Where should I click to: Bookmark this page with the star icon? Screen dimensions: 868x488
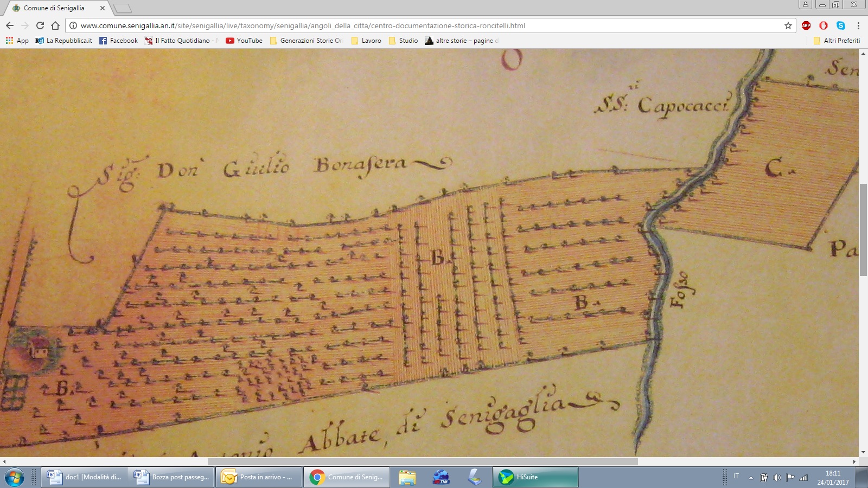(x=788, y=25)
